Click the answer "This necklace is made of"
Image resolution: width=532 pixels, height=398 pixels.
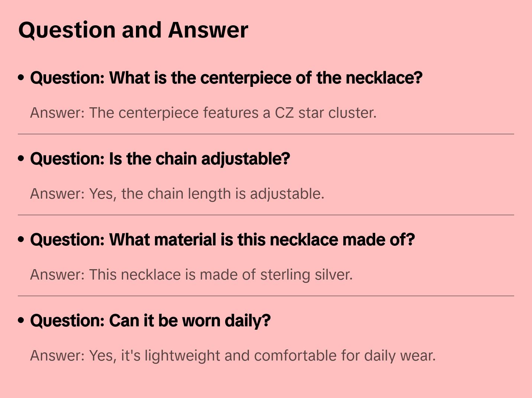[191, 275]
